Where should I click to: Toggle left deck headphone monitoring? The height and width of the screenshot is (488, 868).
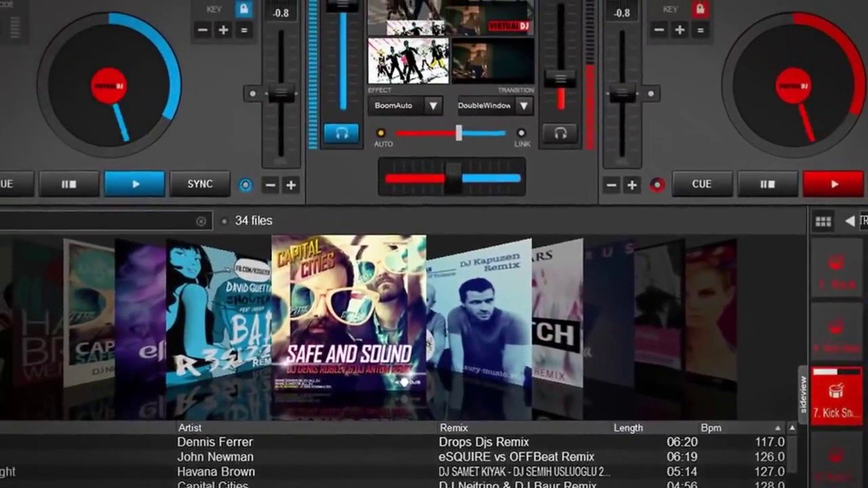(341, 134)
